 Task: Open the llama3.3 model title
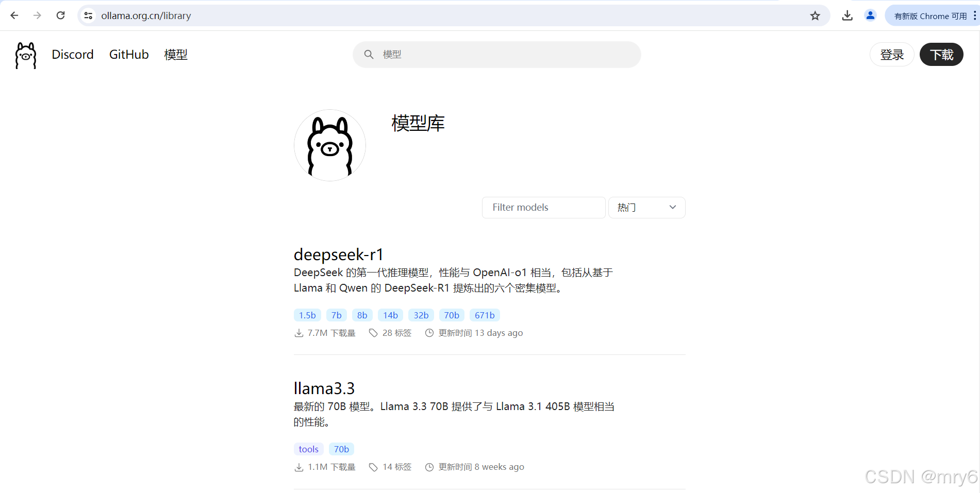[x=324, y=388]
